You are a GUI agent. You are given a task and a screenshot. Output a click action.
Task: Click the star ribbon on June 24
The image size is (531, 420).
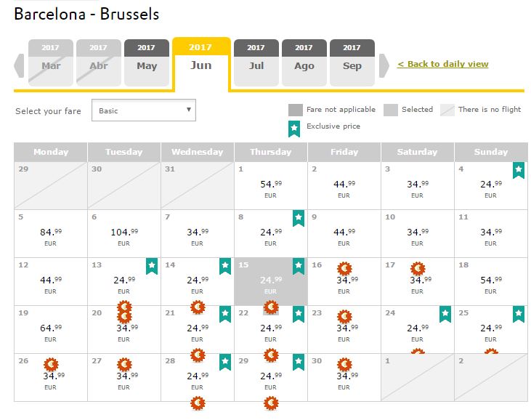pyautogui.click(x=445, y=314)
